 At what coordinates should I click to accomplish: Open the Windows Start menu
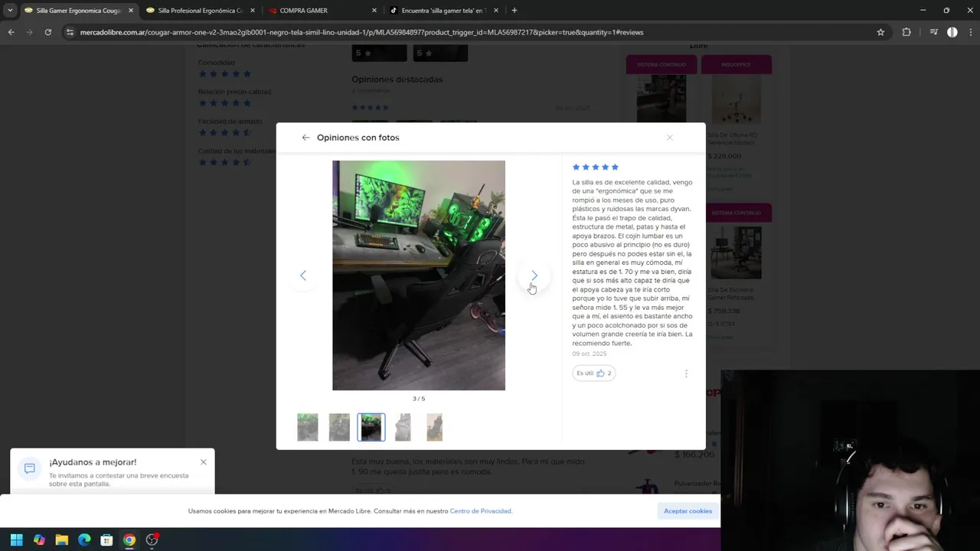point(16,540)
